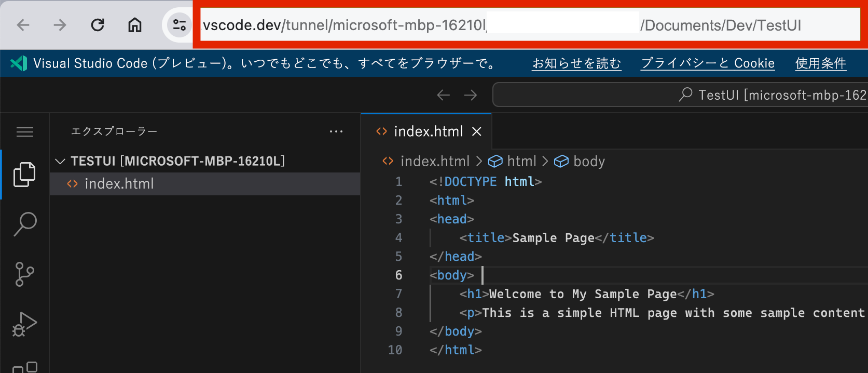Screen dimensions: 868x373
Task: Open the Extensions view
Action: click(x=25, y=367)
